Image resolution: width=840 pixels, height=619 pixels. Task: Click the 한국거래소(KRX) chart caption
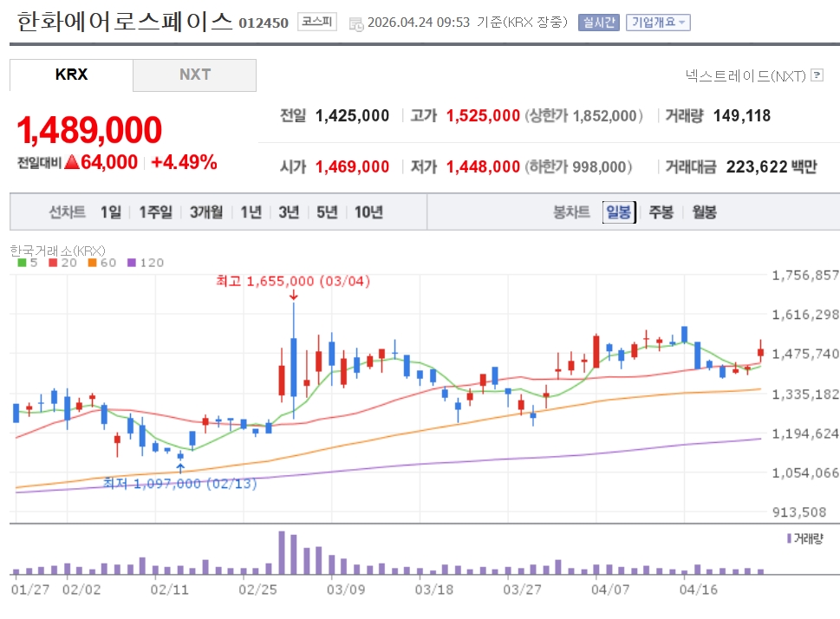click(x=58, y=251)
